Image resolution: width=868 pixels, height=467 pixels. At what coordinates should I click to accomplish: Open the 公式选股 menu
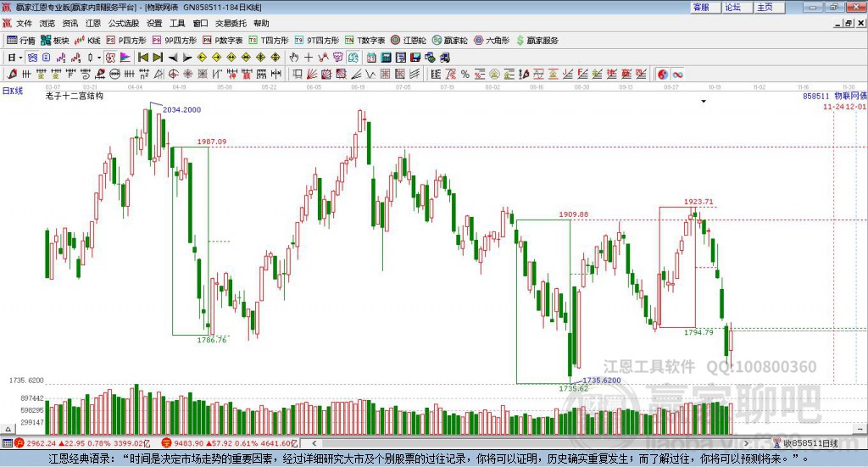(124, 23)
